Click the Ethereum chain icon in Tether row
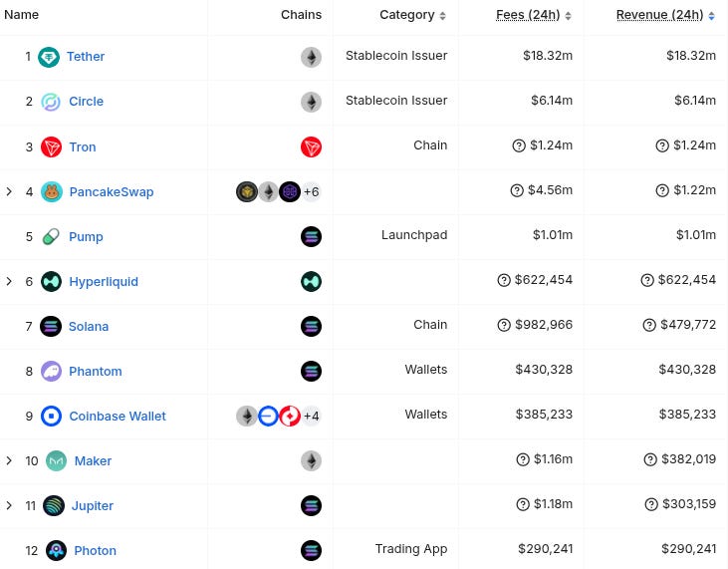 pos(311,57)
